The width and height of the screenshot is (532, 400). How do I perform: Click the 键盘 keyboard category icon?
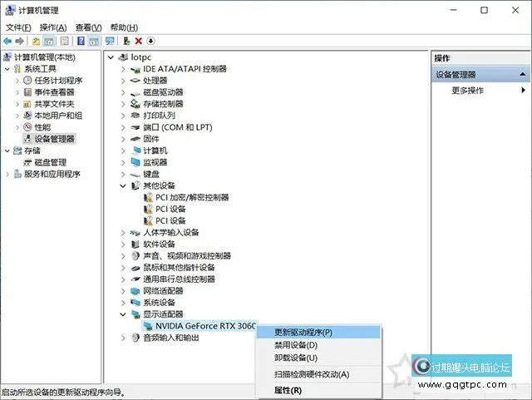135,174
